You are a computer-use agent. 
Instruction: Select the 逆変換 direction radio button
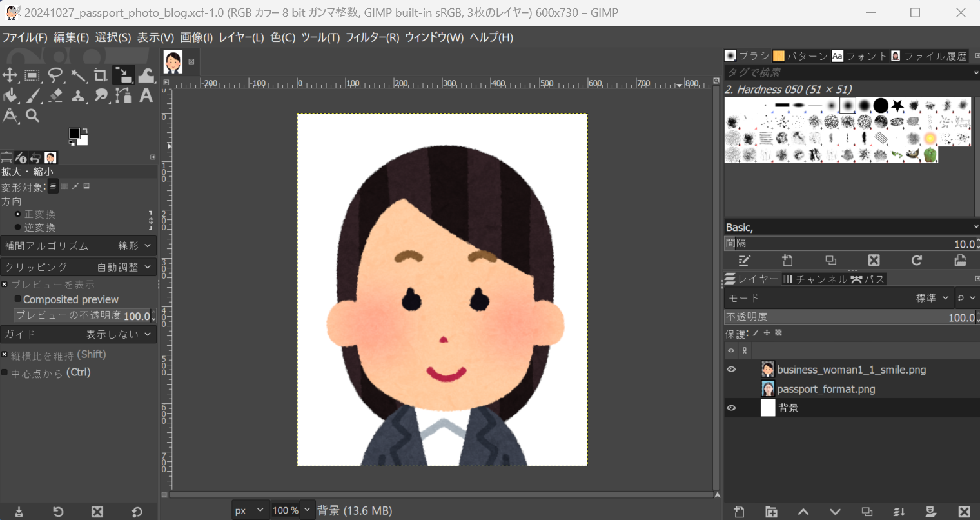18,227
